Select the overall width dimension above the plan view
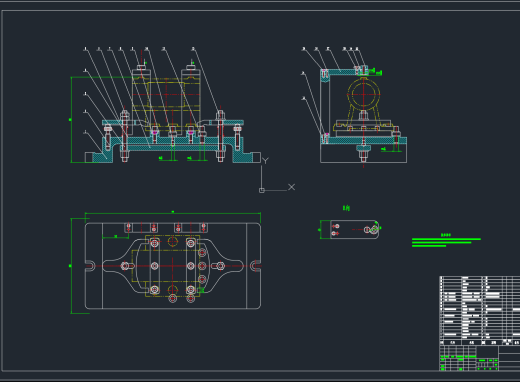Screen dimensions: 520x382 pos(173,213)
